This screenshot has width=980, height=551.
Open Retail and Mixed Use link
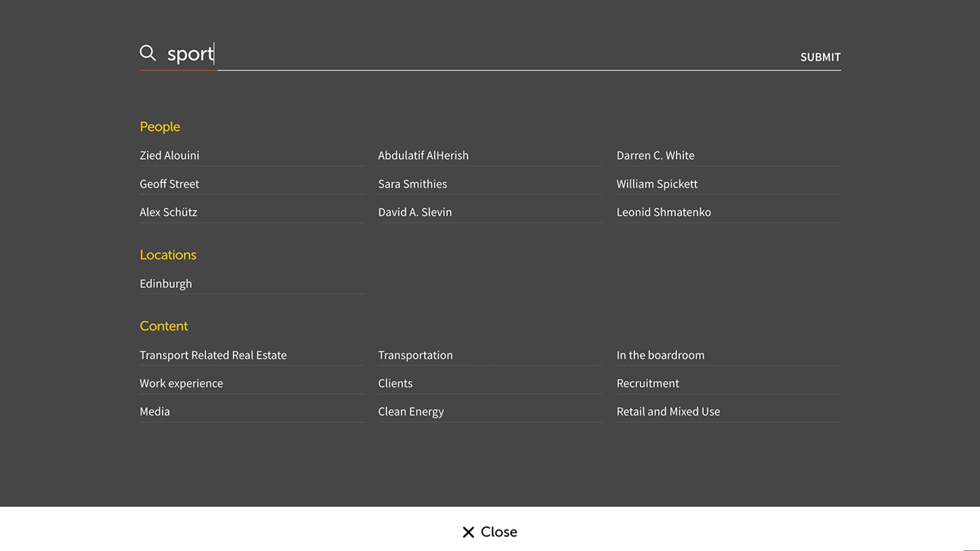[x=668, y=412]
